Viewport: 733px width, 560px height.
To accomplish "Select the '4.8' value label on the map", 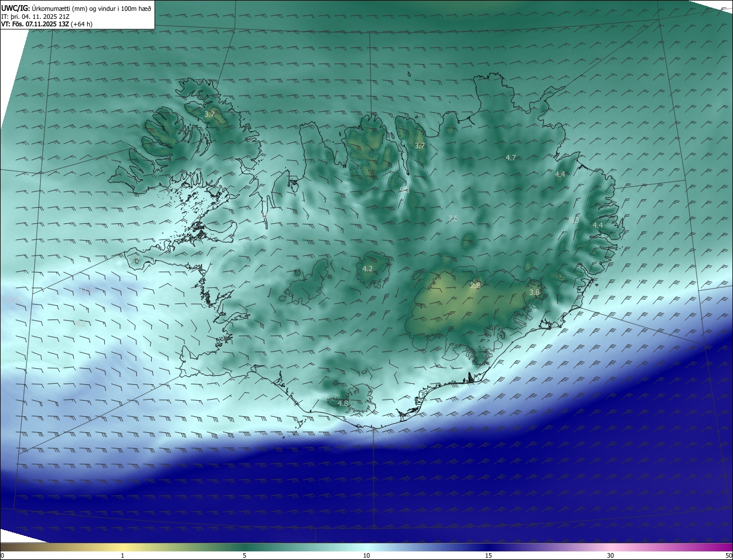I will (x=343, y=404).
